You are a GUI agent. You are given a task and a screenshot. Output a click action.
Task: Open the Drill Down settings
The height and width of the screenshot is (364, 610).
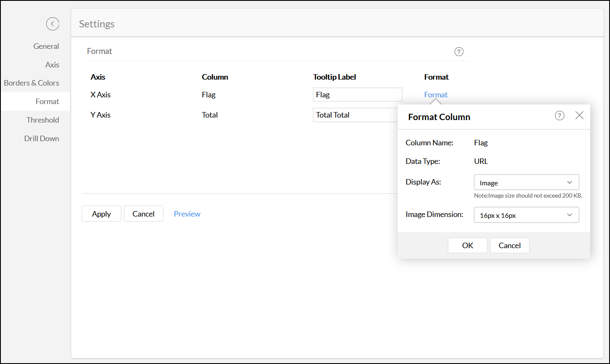pyautogui.click(x=41, y=138)
